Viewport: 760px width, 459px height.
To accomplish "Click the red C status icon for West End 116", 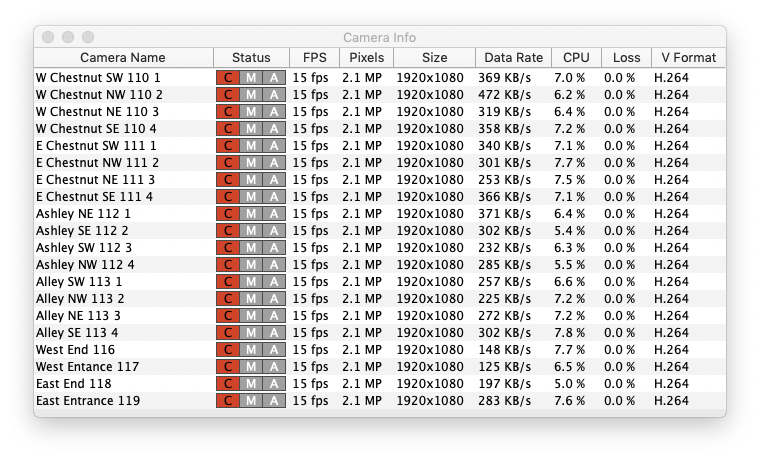I will [x=228, y=350].
